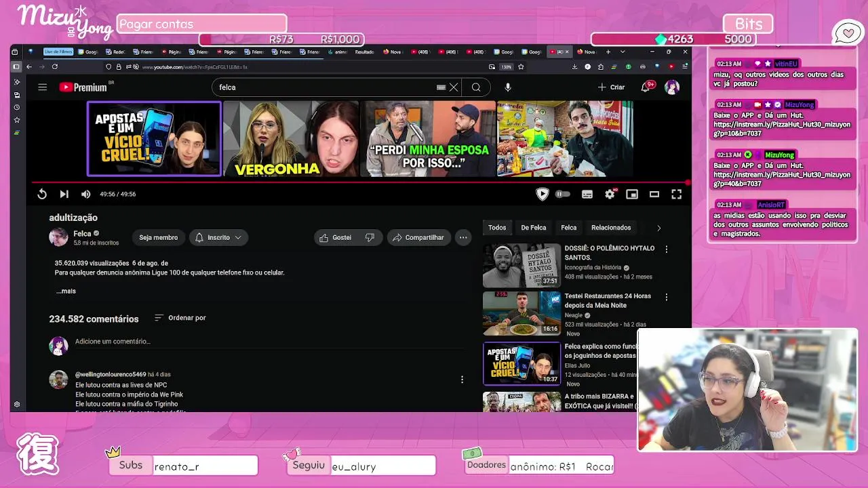Open the heart icon on stream overlay
This screenshot has width=868, height=488.
(848, 32)
